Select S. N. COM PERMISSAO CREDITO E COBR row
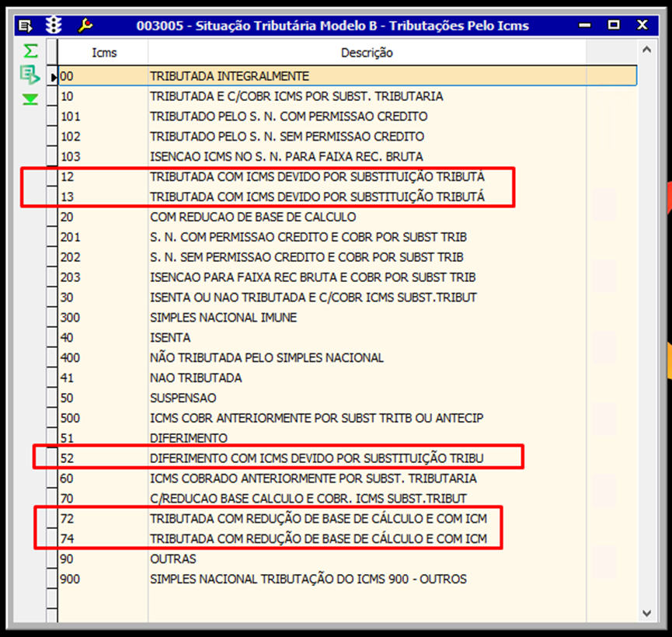 point(347,237)
